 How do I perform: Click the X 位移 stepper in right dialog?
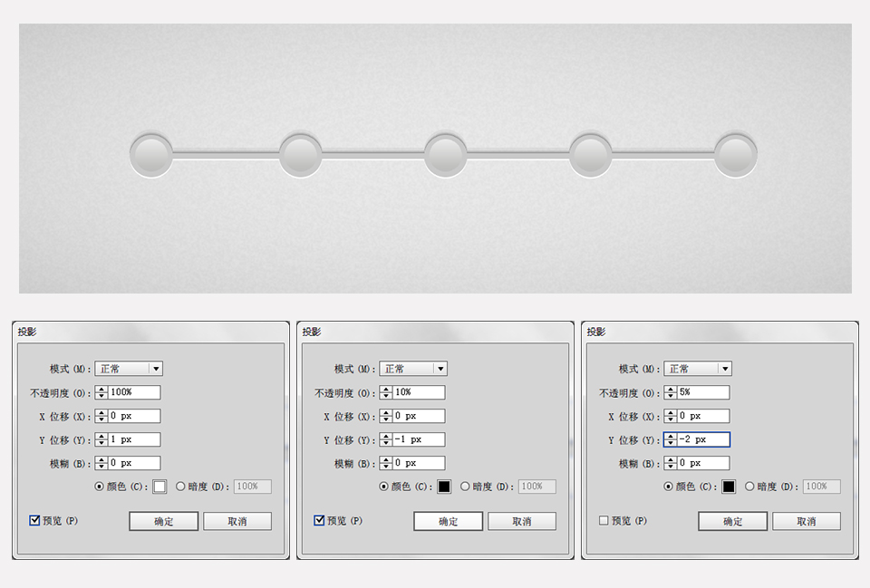pyautogui.click(x=671, y=416)
